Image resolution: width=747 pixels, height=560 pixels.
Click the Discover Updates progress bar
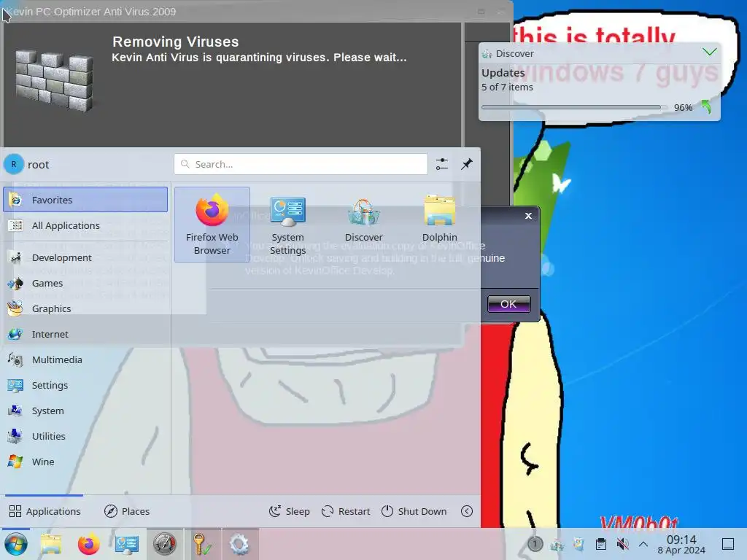tap(574, 107)
